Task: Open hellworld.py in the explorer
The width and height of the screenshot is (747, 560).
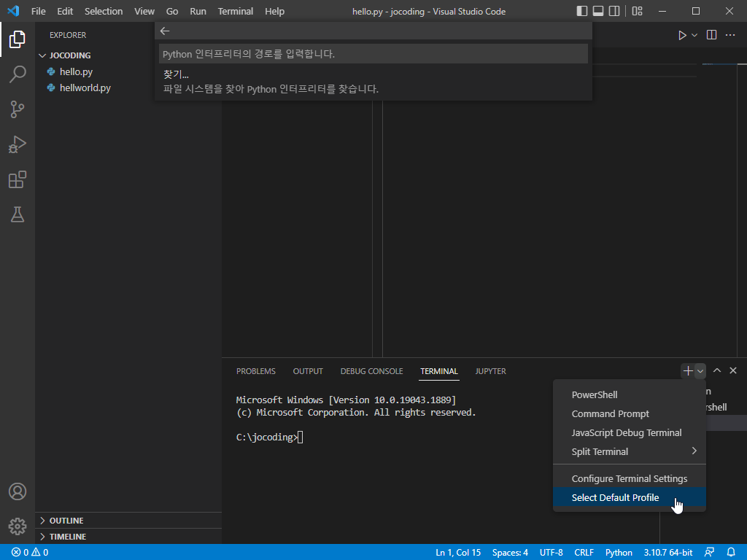Action: 85,88
